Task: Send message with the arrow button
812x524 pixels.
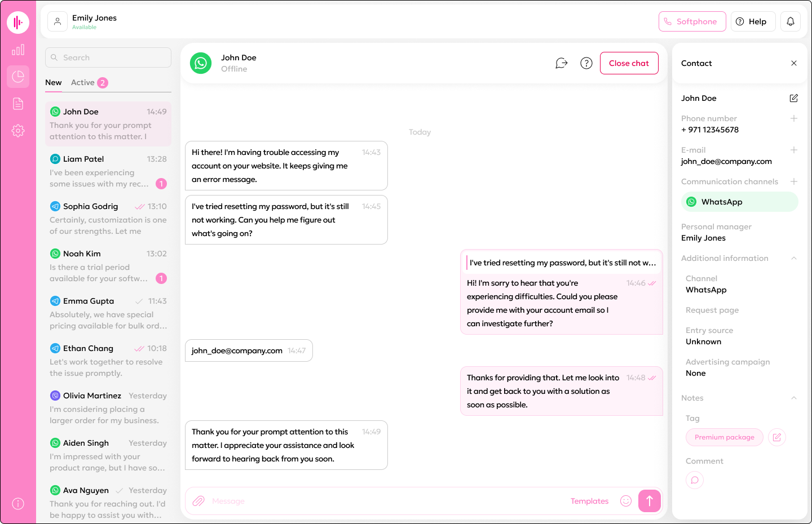Action: (649, 501)
